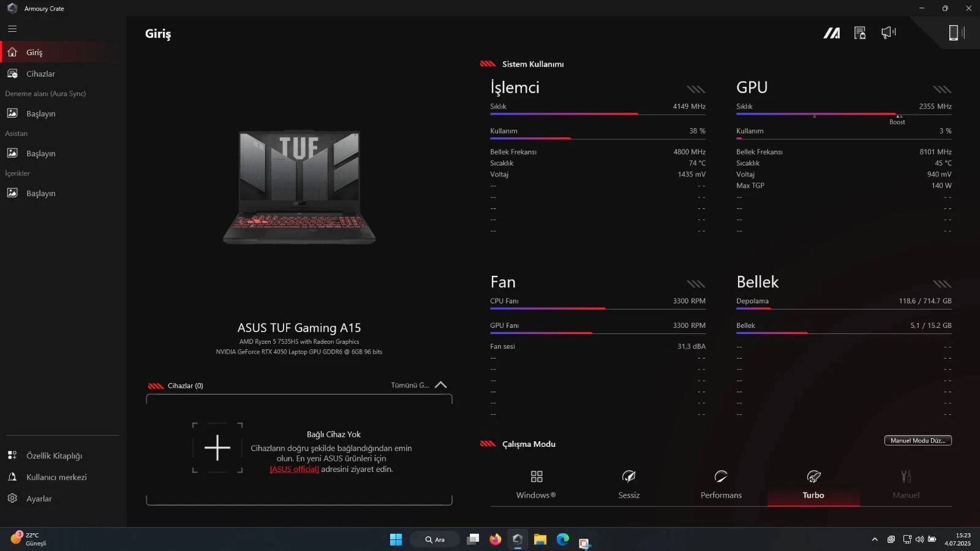Click the NVIDIA GeForce RTX 4050 line
The width and height of the screenshot is (980, 551).
pyautogui.click(x=299, y=352)
